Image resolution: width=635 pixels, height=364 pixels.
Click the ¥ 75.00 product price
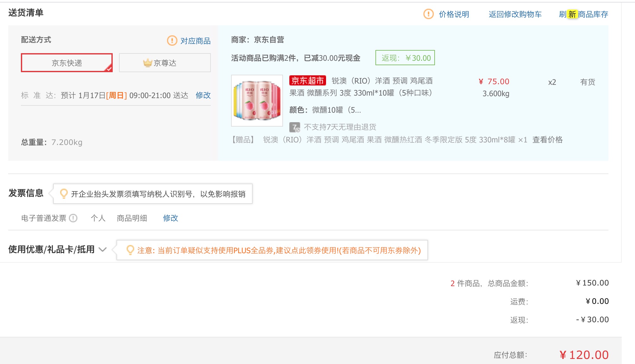click(x=494, y=81)
